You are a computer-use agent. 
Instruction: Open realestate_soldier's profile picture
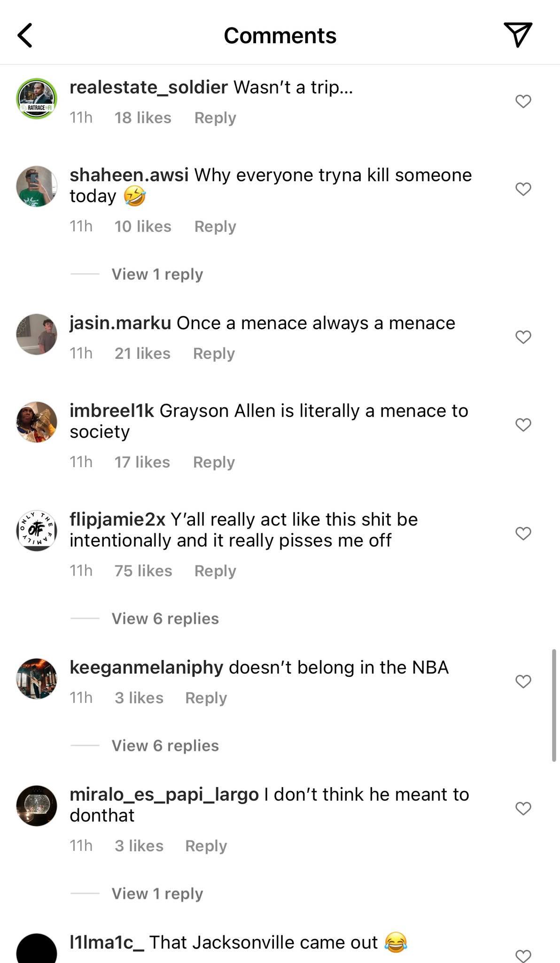pyautogui.click(x=37, y=99)
